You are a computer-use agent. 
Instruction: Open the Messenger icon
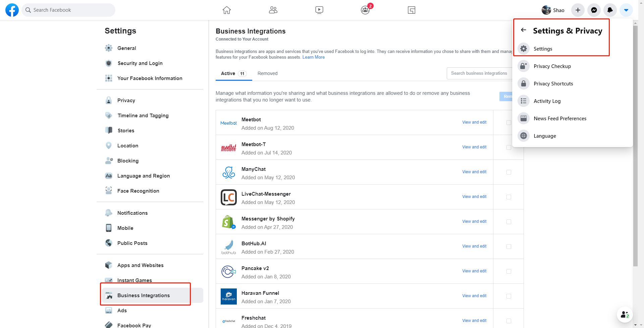594,10
